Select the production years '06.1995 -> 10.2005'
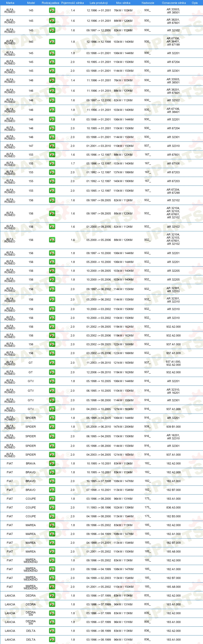The image size is (203, 644). [x=99, y=391]
